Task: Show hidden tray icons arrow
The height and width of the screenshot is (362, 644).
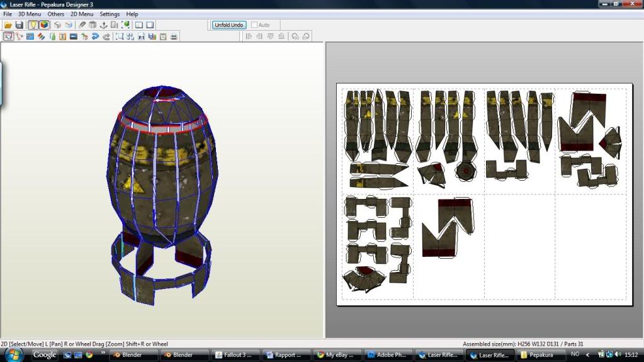Action: coord(588,354)
